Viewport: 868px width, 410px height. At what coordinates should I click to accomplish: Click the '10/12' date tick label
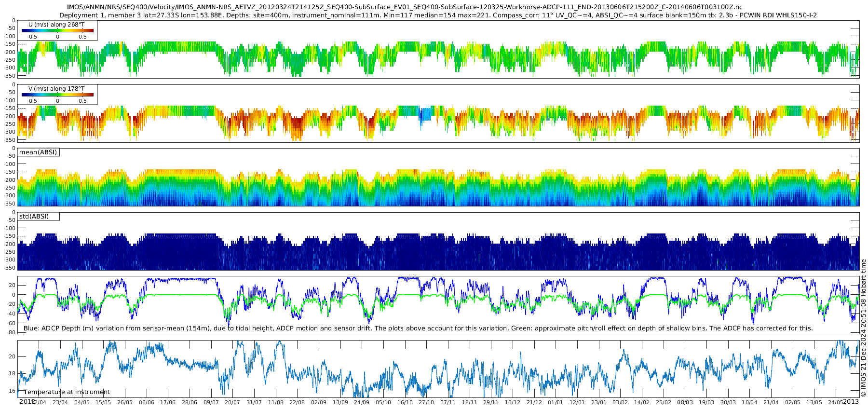point(513,402)
